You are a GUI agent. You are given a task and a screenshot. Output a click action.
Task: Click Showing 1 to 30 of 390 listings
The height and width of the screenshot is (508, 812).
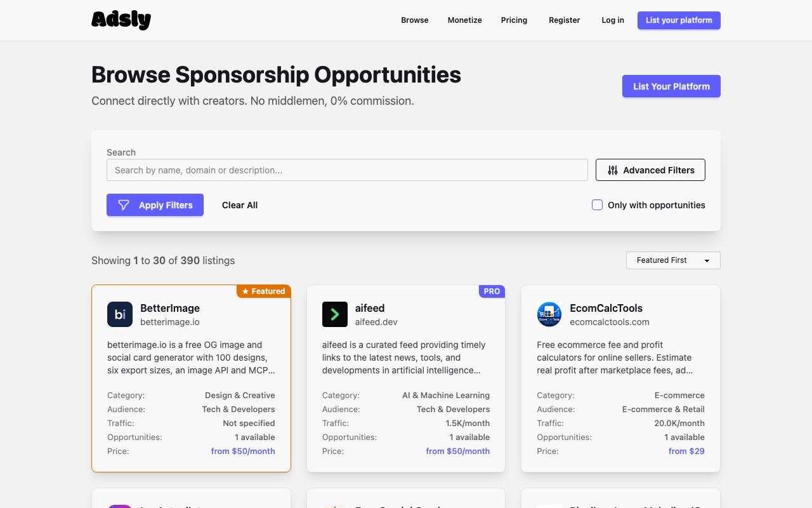point(163,260)
